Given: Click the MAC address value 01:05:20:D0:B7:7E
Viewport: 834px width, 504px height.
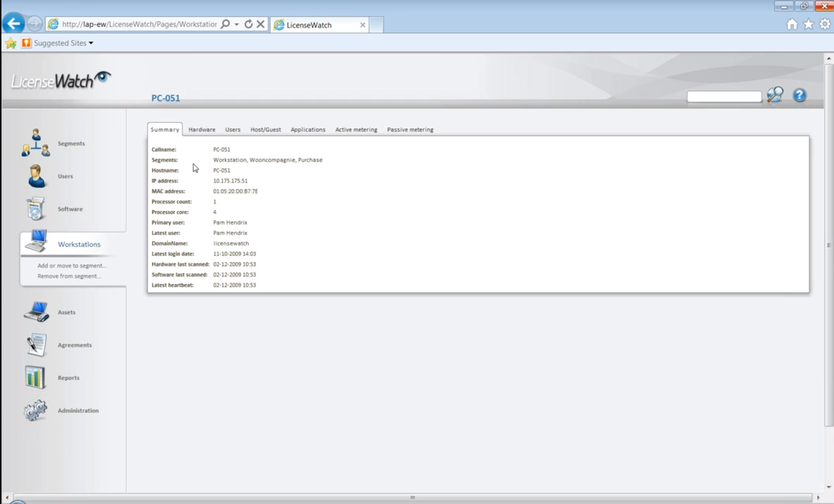Looking at the screenshot, I should pyautogui.click(x=235, y=191).
